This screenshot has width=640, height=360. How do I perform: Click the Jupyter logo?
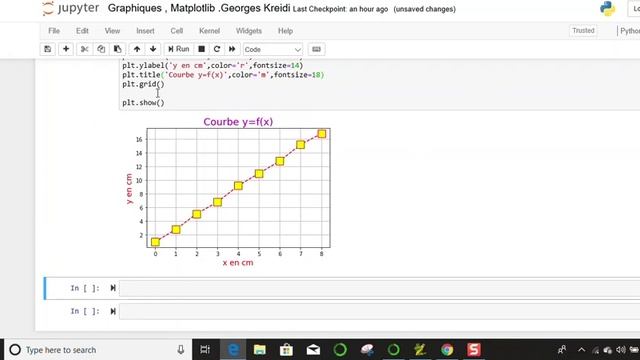click(71, 8)
